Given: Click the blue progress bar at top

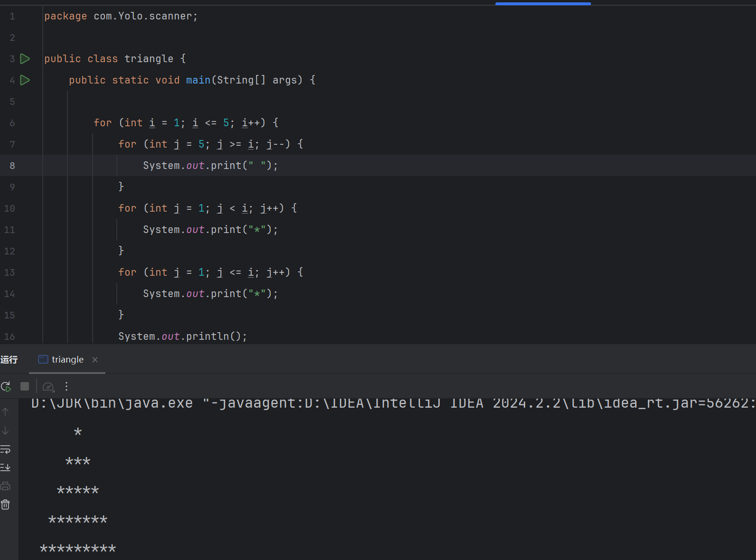Looking at the screenshot, I should [x=543, y=4].
